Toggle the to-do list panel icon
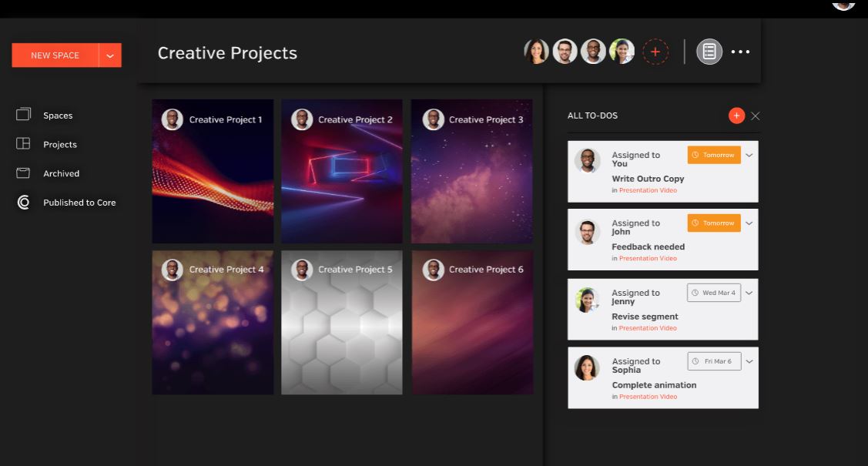The image size is (868, 466). tap(709, 52)
